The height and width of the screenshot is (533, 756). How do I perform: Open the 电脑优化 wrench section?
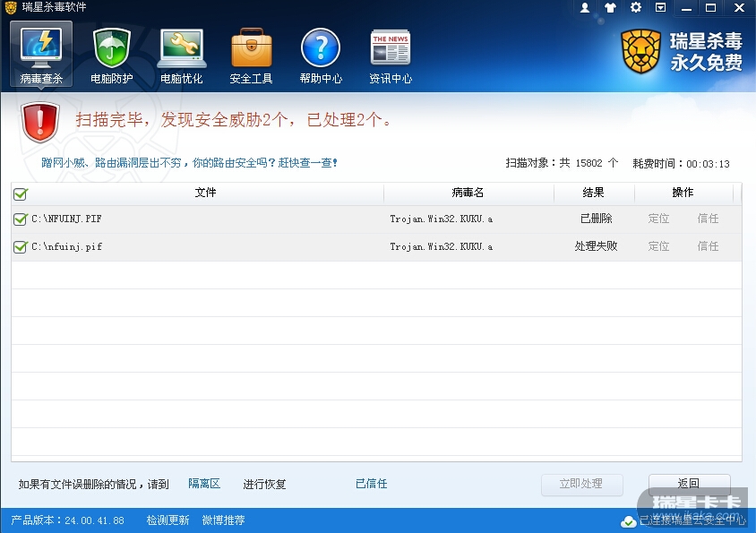[181, 55]
